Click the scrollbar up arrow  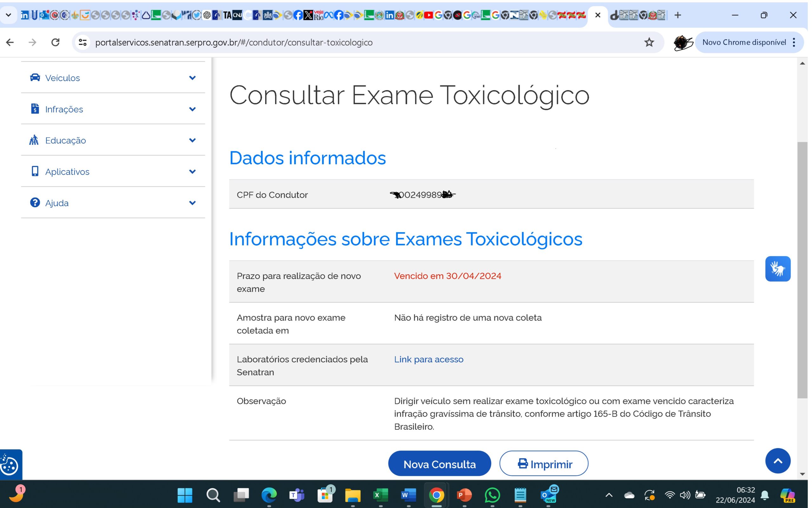click(x=802, y=63)
